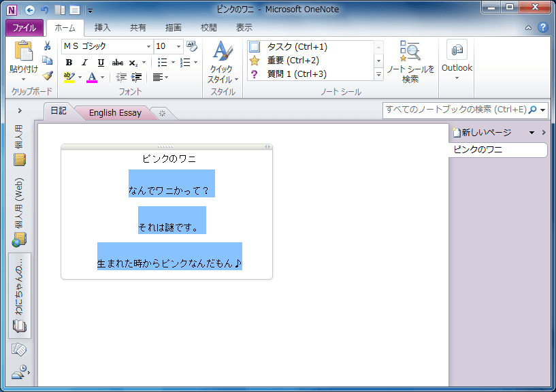Apply bulleted list
The width and height of the screenshot is (556, 392).
163,63
